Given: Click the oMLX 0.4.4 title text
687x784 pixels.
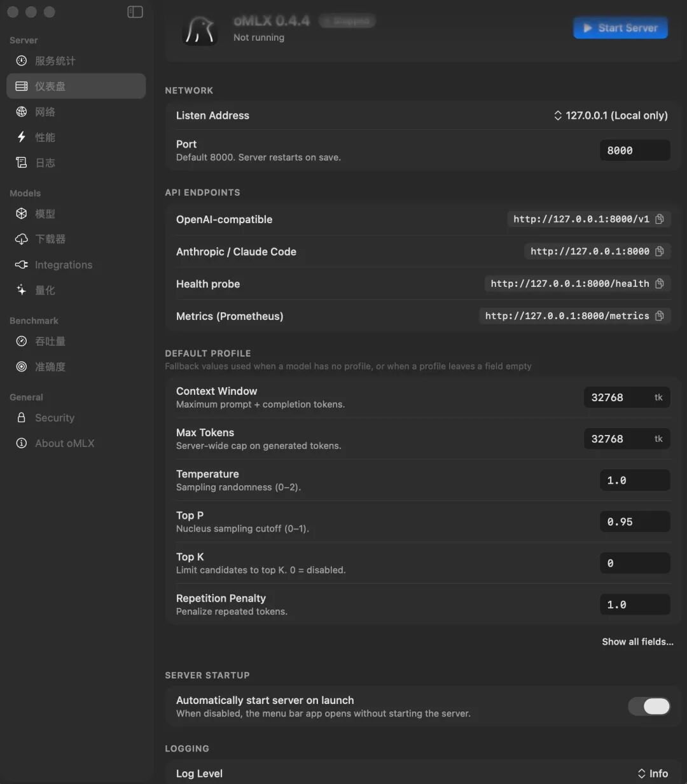Looking at the screenshot, I should 272,21.
